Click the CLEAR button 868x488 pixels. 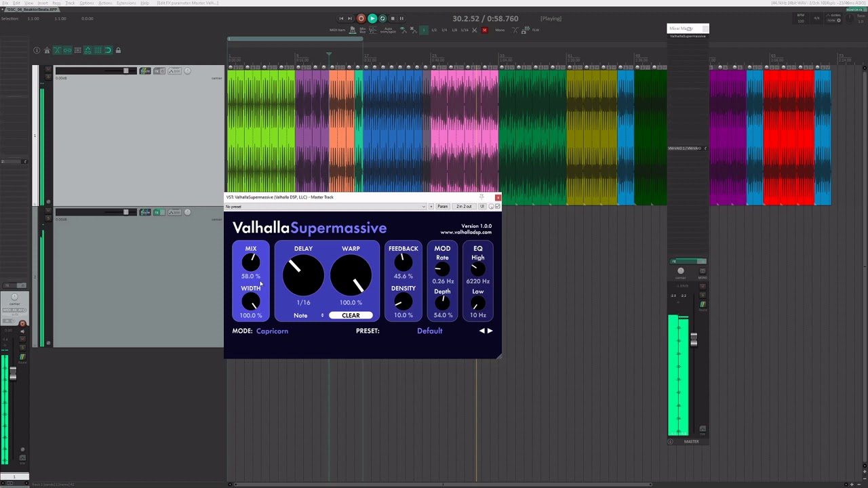coord(351,315)
